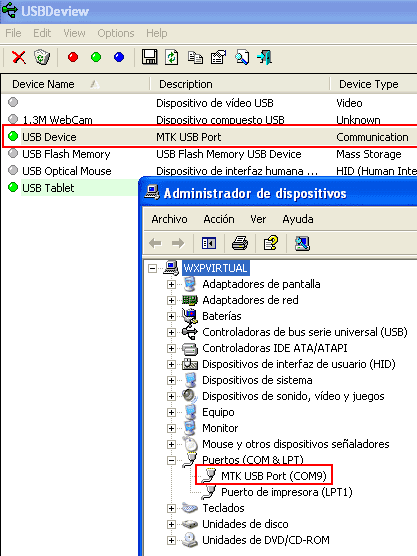Select MTK USB Port (COM9) tree item
417x556 pixels.
point(273,476)
